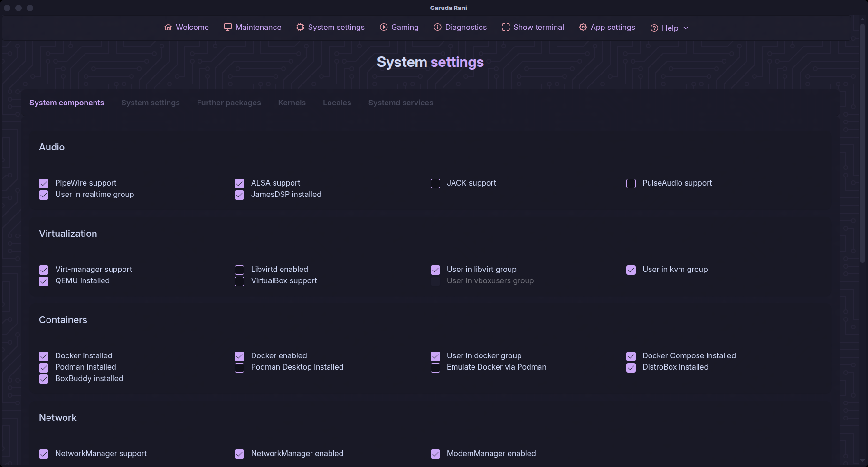Toggle Docker enabled checkbox
This screenshot has width=868, height=467.
(239, 356)
